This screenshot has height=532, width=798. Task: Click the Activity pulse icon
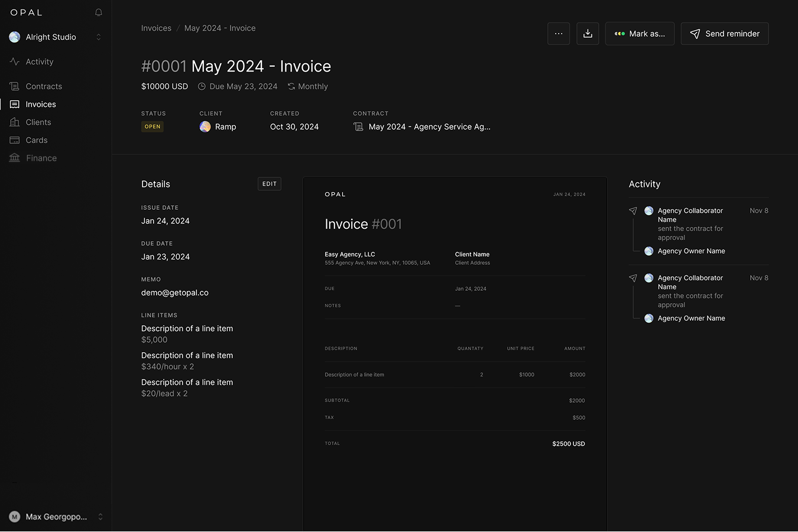point(15,61)
